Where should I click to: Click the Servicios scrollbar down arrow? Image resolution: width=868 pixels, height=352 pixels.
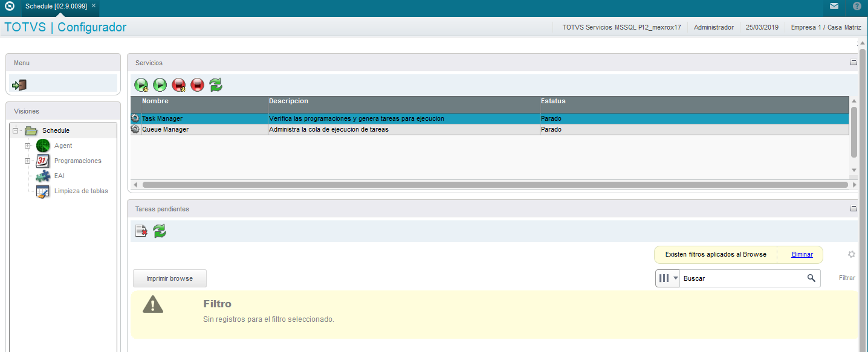(x=854, y=170)
